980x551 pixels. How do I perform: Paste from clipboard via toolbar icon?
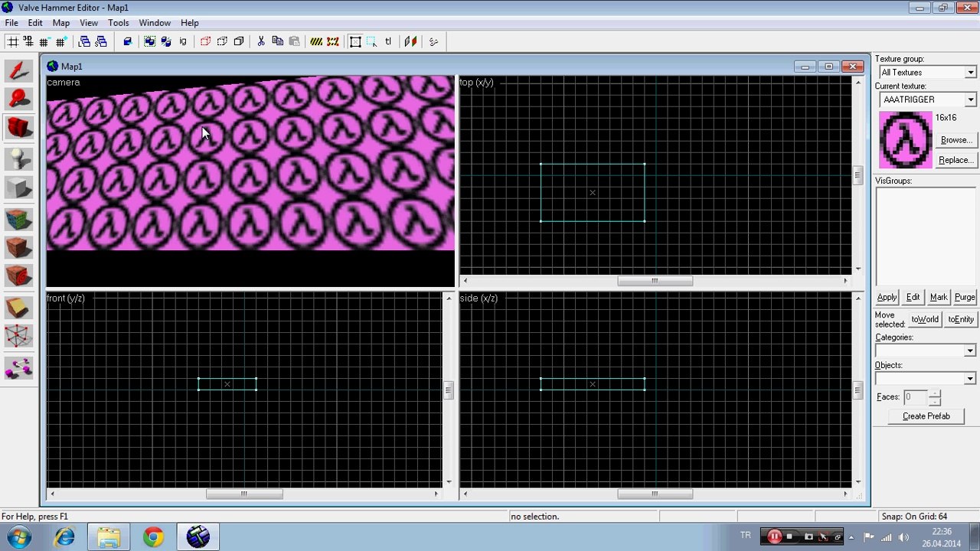(x=294, y=41)
